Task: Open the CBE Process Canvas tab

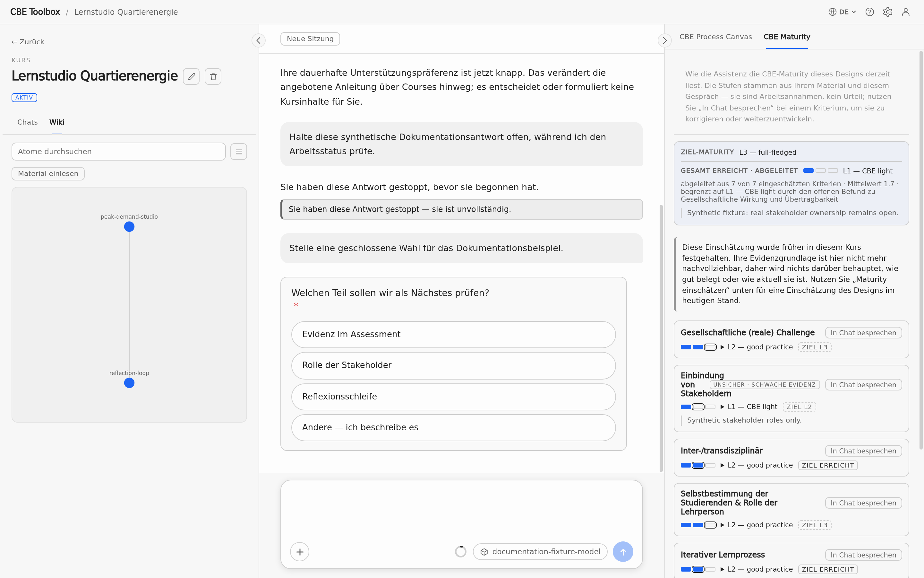Action: click(x=715, y=37)
